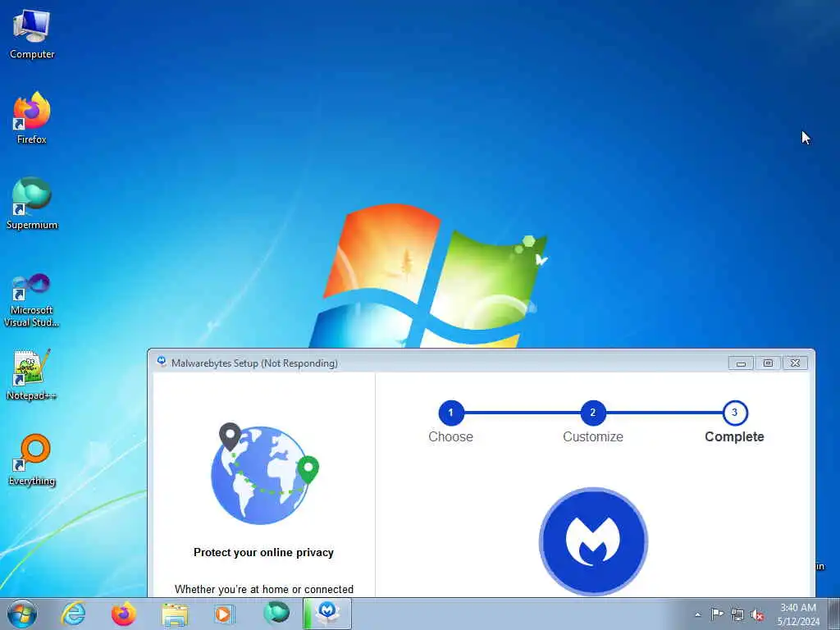
Task: Select the Supermium desktop shortcut
Action: point(32,203)
